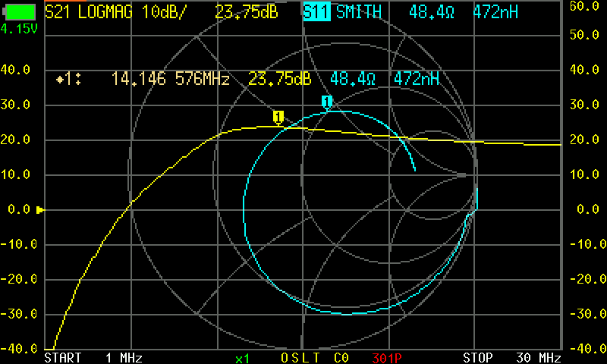Tap the START 1 MHz frequency field
Screen dimensions: 607x364
(93, 357)
